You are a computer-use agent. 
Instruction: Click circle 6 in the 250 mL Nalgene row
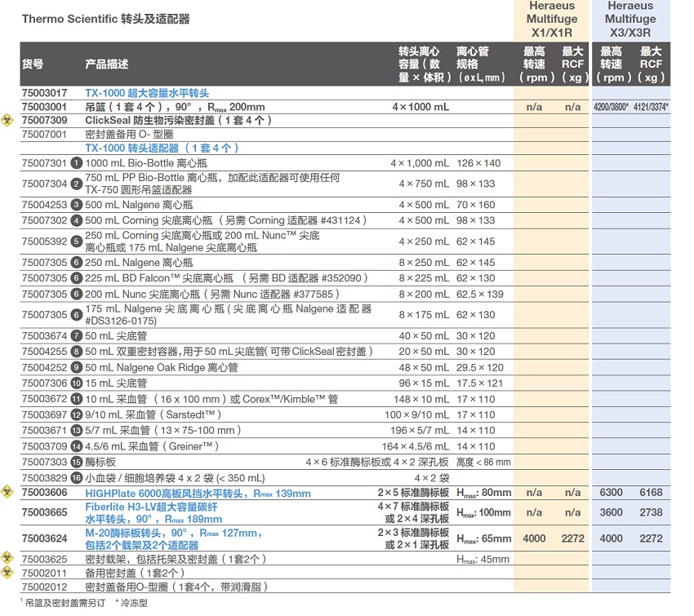click(77, 263)
